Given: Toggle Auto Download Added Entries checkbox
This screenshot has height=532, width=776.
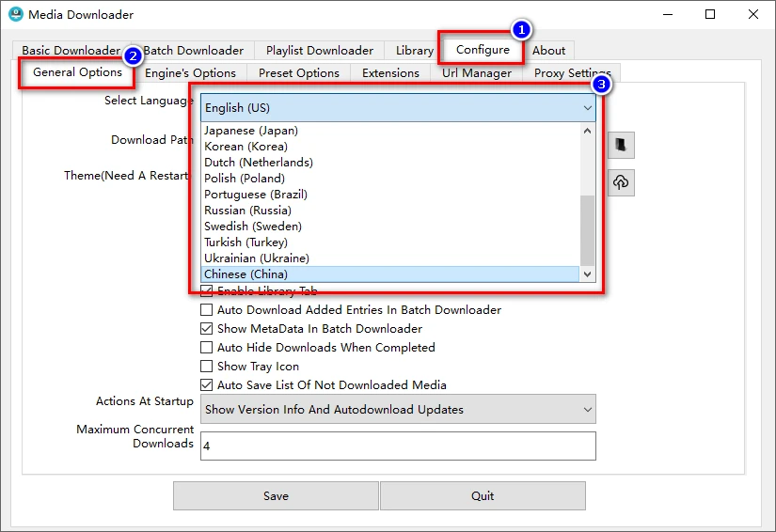Looking at the screenshot, I should click(207, 310).
